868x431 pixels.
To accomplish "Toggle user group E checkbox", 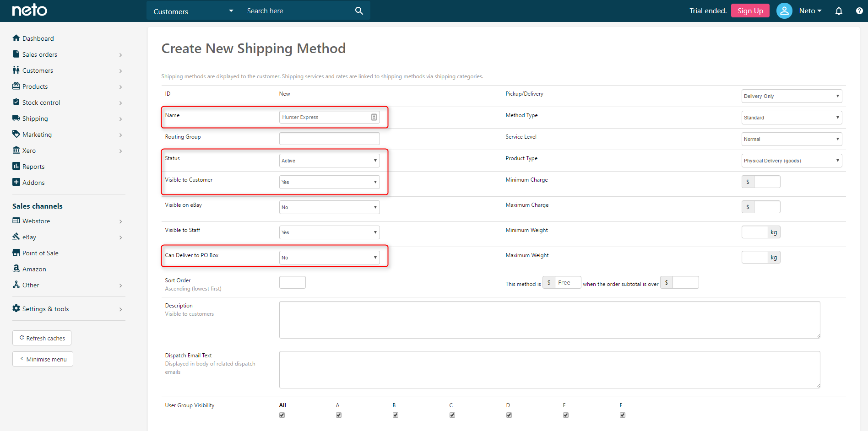I will 566,415.
